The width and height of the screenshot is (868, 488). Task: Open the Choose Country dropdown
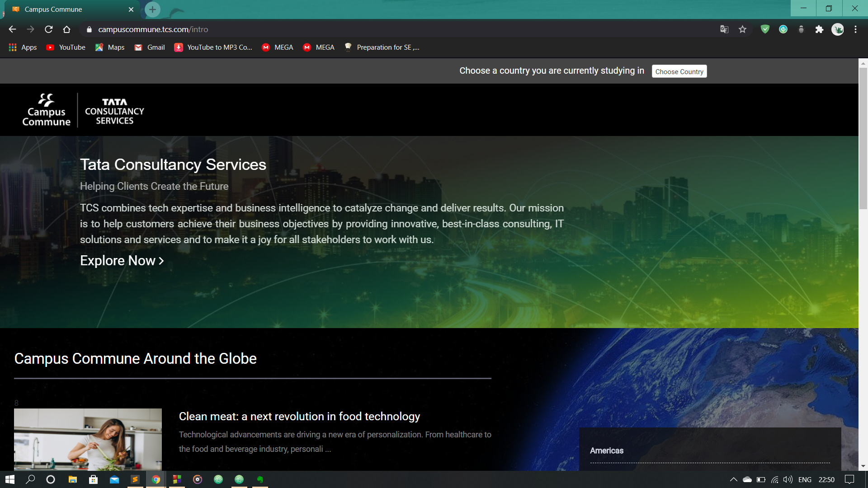pyautogui.click(x=679, y=71)
